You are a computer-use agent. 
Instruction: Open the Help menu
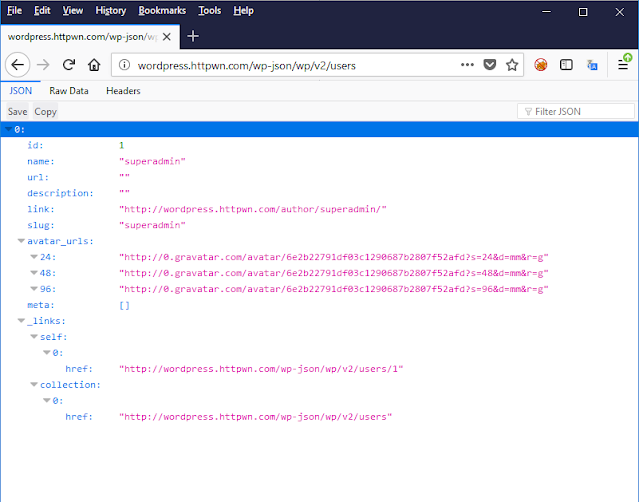tap(243, 11)
